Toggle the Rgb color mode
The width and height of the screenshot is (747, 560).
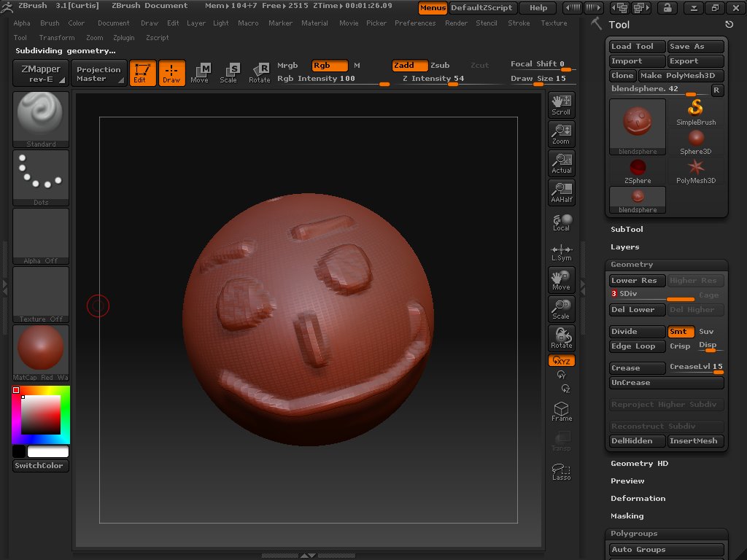tap(330, 65)
